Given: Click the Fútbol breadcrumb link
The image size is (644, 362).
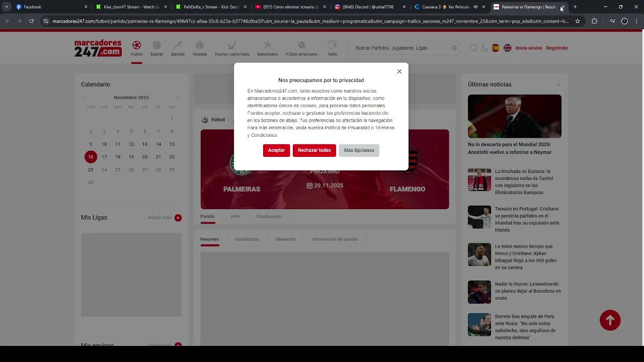Looking at the screenshot, I should (218, 120).
